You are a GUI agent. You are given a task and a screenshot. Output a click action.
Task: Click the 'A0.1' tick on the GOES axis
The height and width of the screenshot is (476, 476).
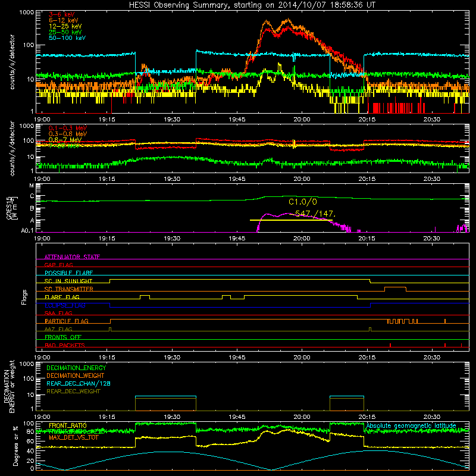27,230
